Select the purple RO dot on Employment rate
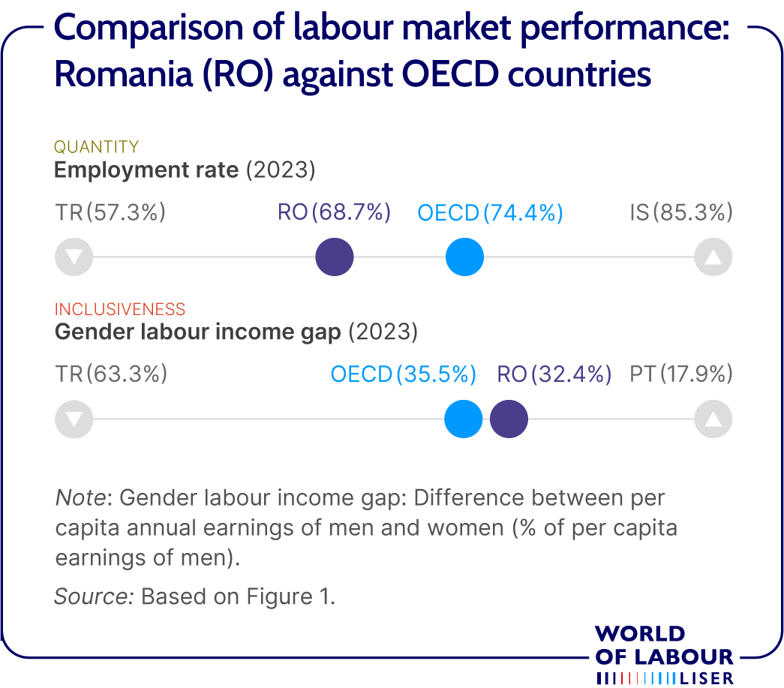784x688 pixels. (335, 257)
